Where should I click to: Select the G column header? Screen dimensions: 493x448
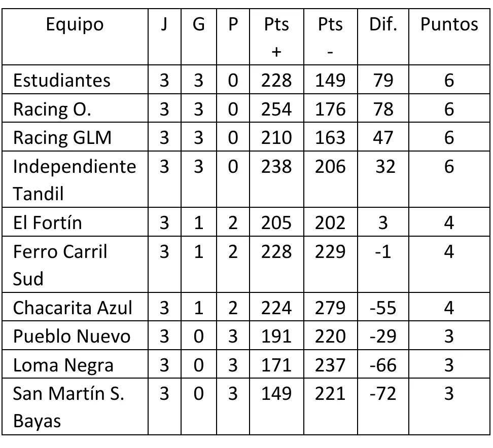[198, 24]
